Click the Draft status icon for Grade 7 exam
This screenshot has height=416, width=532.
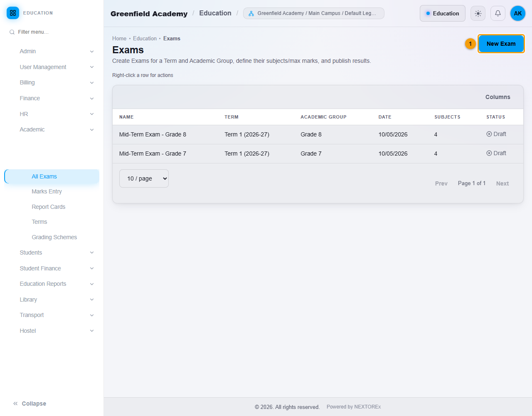coord(489,153)
